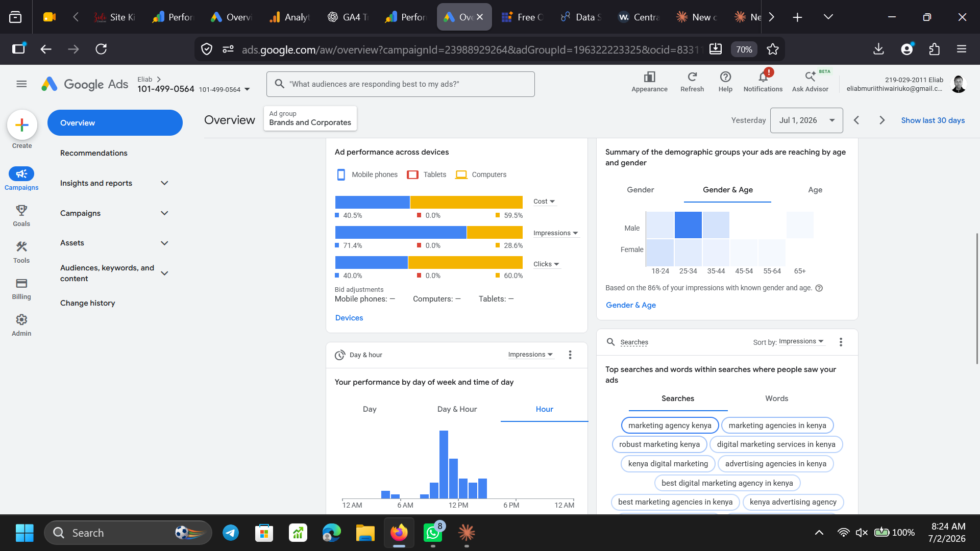Open the Cost metric dropdown
This screenshot has width=980, height=551.
[544, 202]
